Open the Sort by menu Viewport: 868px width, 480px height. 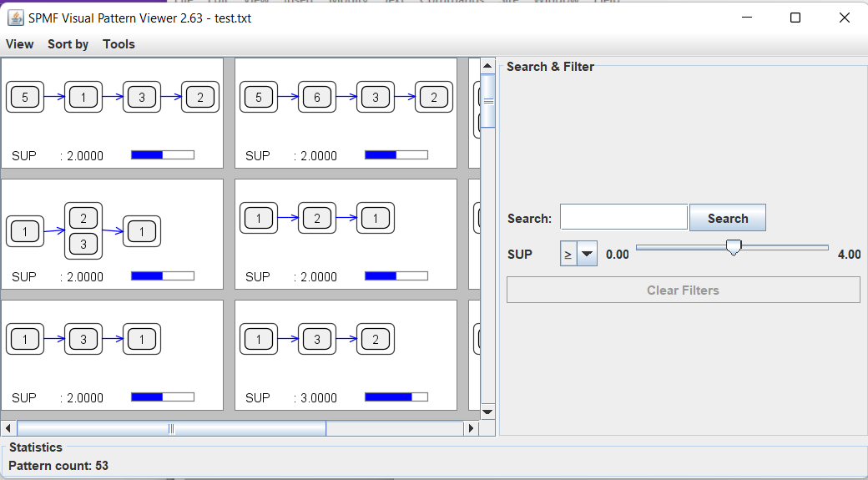pyautogui.click(x=68, y=44)
